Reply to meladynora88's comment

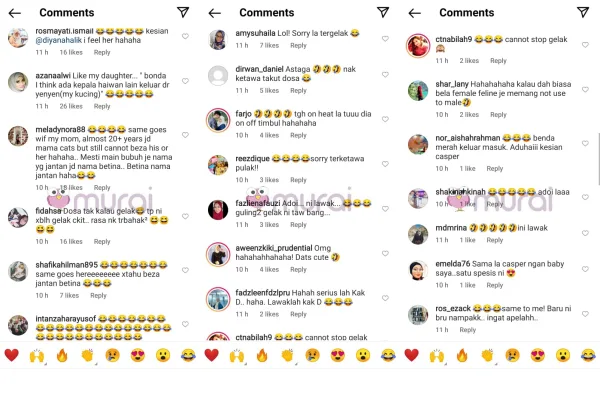click(x=102, y=188)
